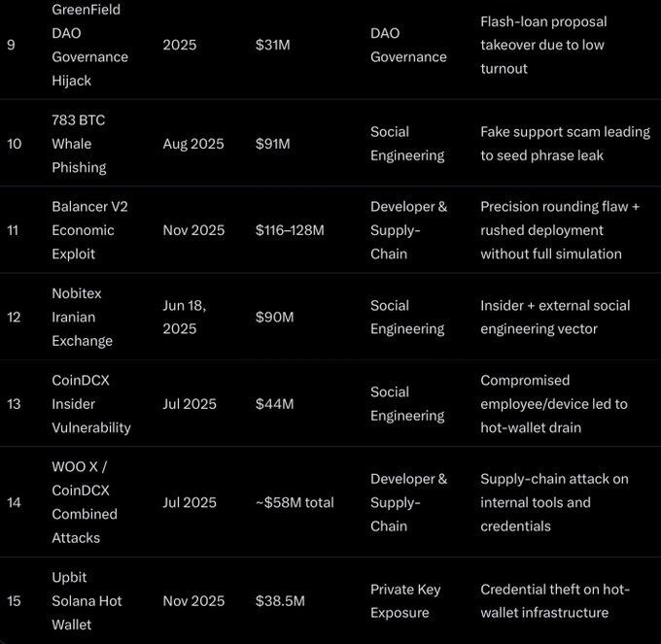
Task: Click the Fake support scam description
Action: [x=565, y=144]
